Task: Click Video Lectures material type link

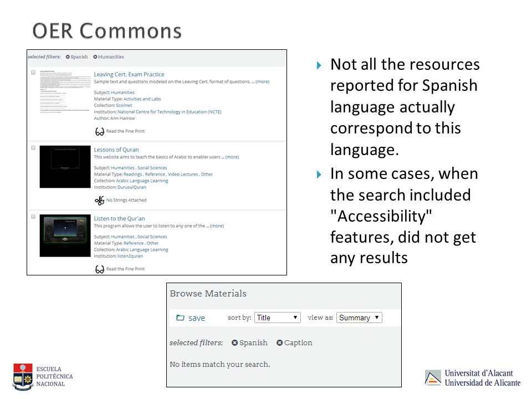Action: coord(183,175)
